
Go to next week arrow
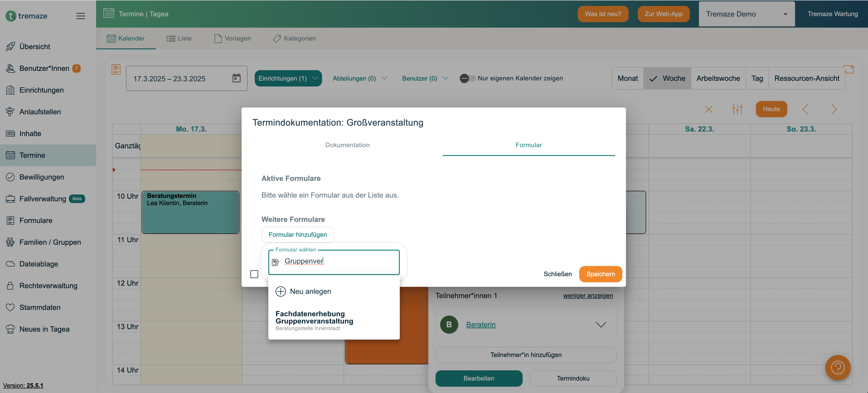[834, 109]
